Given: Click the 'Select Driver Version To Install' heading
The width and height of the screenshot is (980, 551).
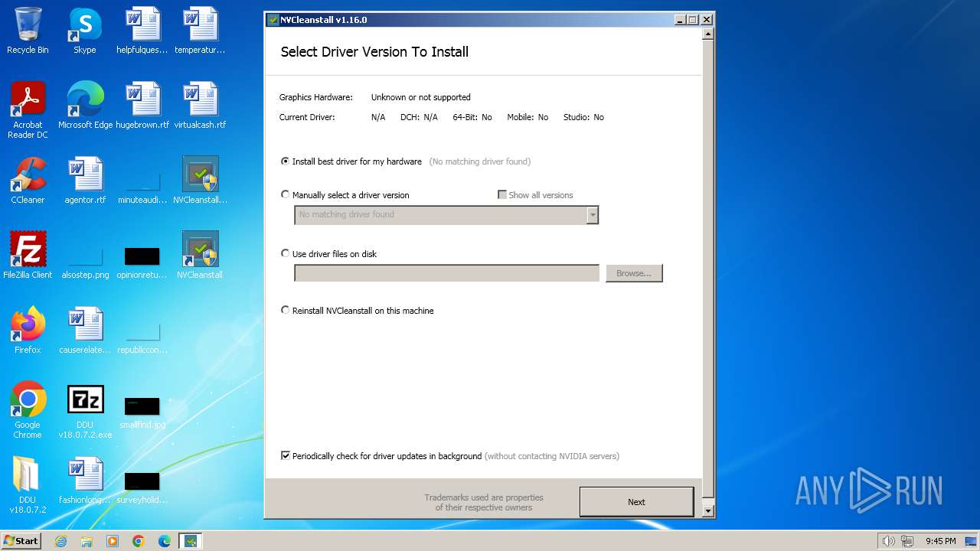Looking at the screenshot, I should pos(374,52).
